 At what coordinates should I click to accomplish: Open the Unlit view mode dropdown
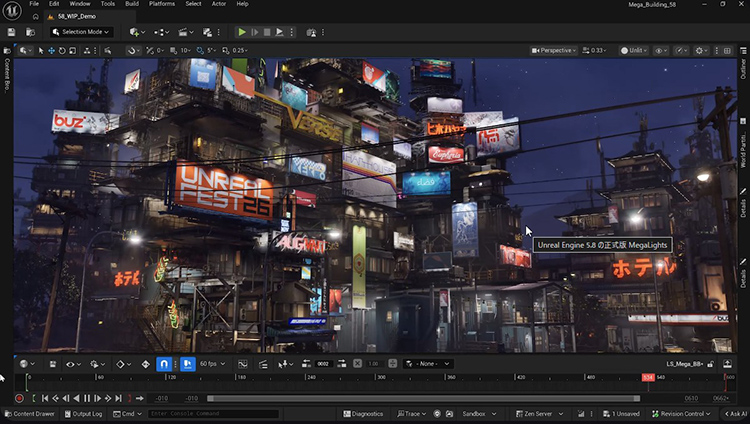(634, 50)
